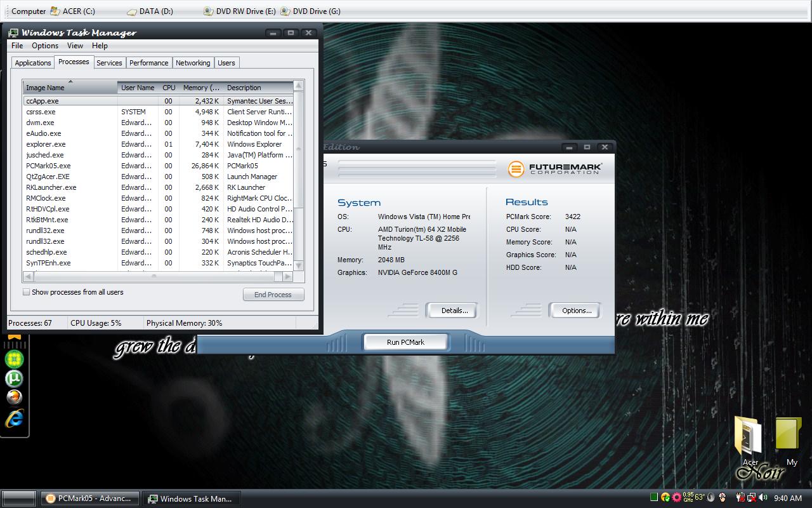Switch to PCMark05 taskbar button
The image size is (812, 508).
(x=89, y=498)
